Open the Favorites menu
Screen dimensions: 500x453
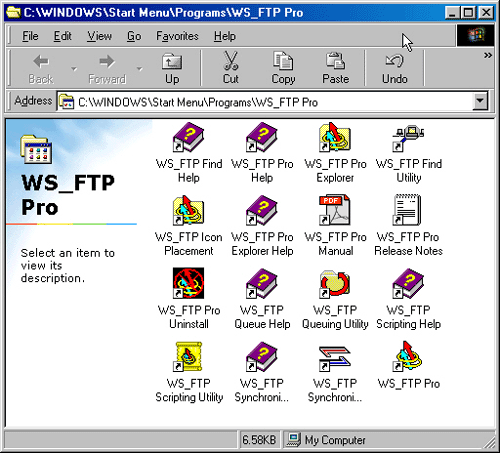click(177, 36)
